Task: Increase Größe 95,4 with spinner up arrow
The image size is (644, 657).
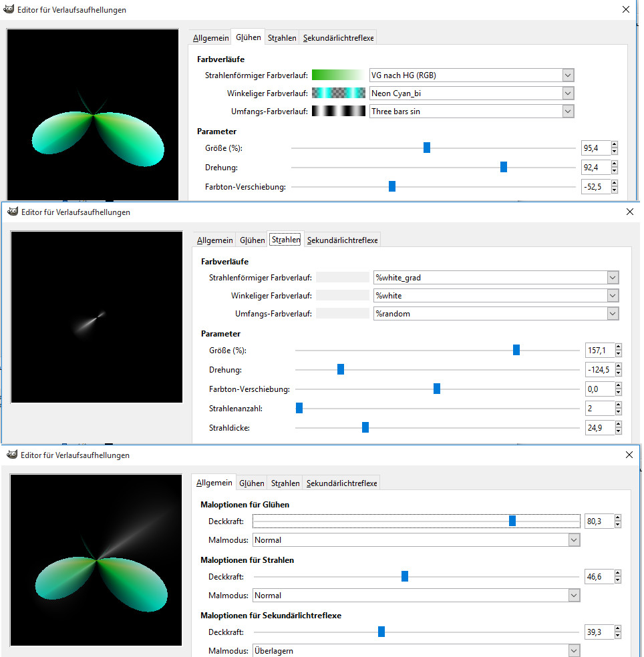Action: click(x=614, y=145)
